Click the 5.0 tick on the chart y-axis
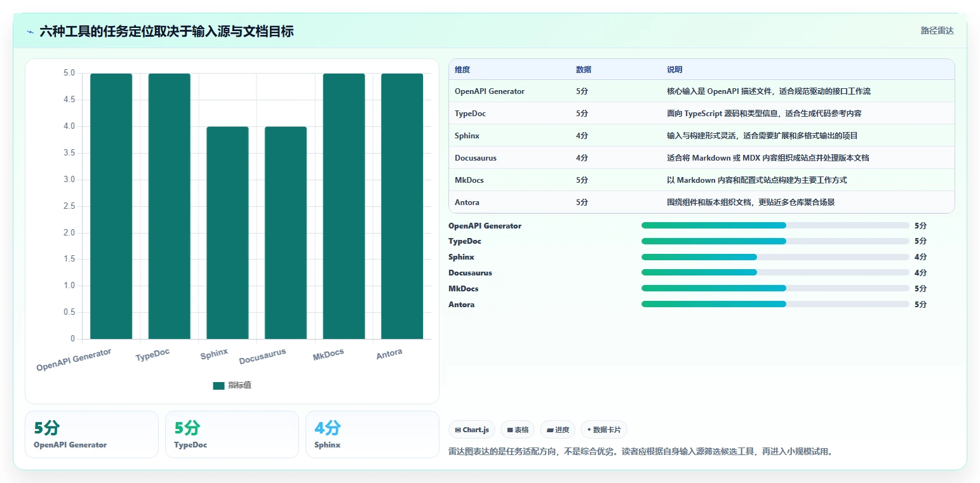Viewport: 980px width, 483px height. pyautogui.click(x=69, y=74)
